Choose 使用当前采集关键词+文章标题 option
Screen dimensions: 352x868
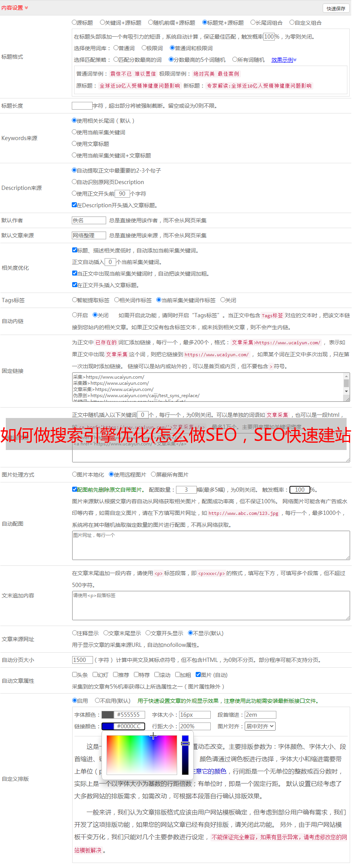pyautogui.click(x=74, y=155)
